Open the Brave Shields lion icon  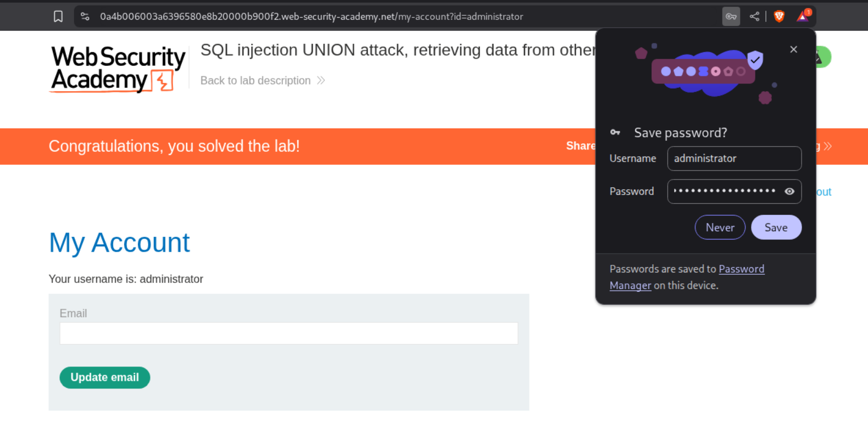tap(779, 16)
